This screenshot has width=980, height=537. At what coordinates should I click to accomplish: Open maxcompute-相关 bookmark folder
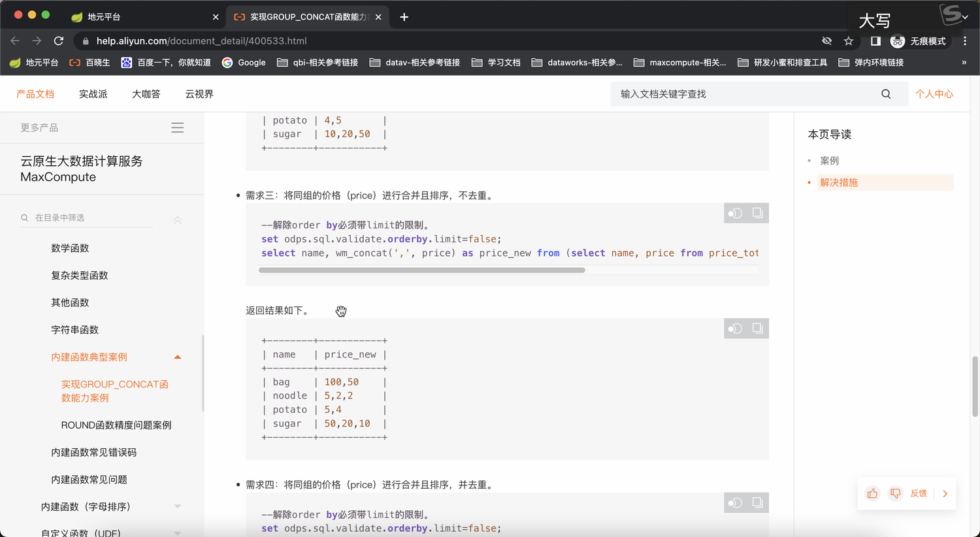(679, 63)
